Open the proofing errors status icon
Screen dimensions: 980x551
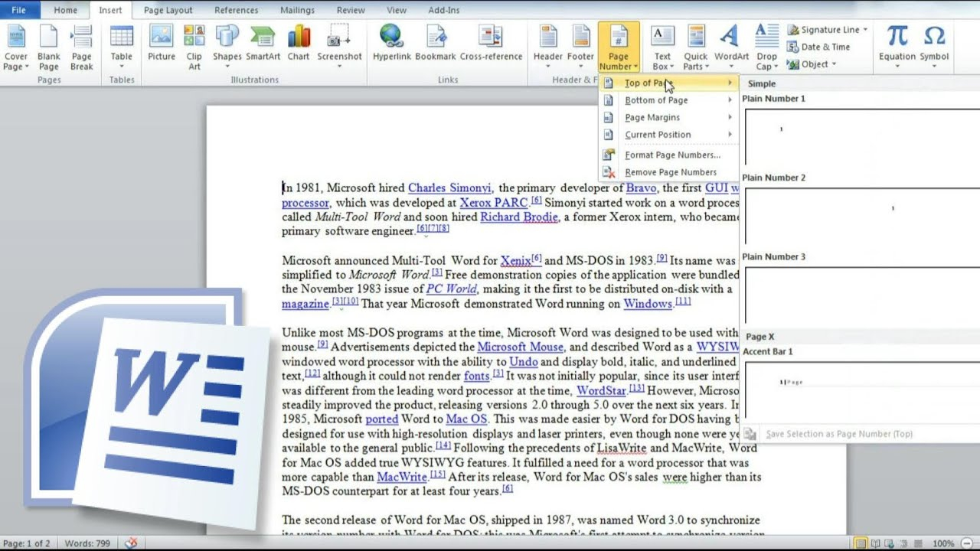coord(130,543)
